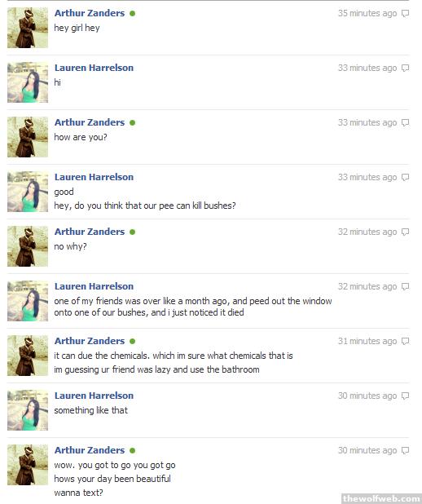Click Lauren's avatar beside the window bushes message
This screenshot has height=504, width=422.
tap(28, 301)
